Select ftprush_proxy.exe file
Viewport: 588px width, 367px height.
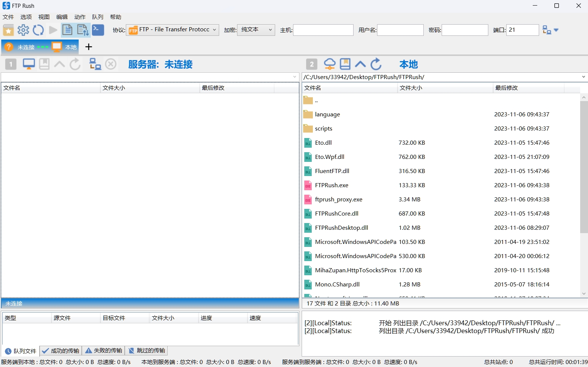(x=441, y=200)
